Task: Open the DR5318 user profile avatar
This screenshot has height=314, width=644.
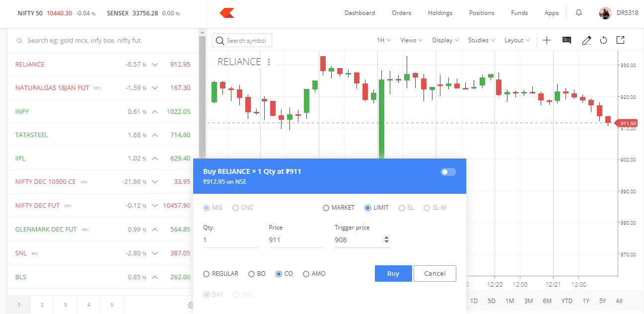Action: point(605,13)
